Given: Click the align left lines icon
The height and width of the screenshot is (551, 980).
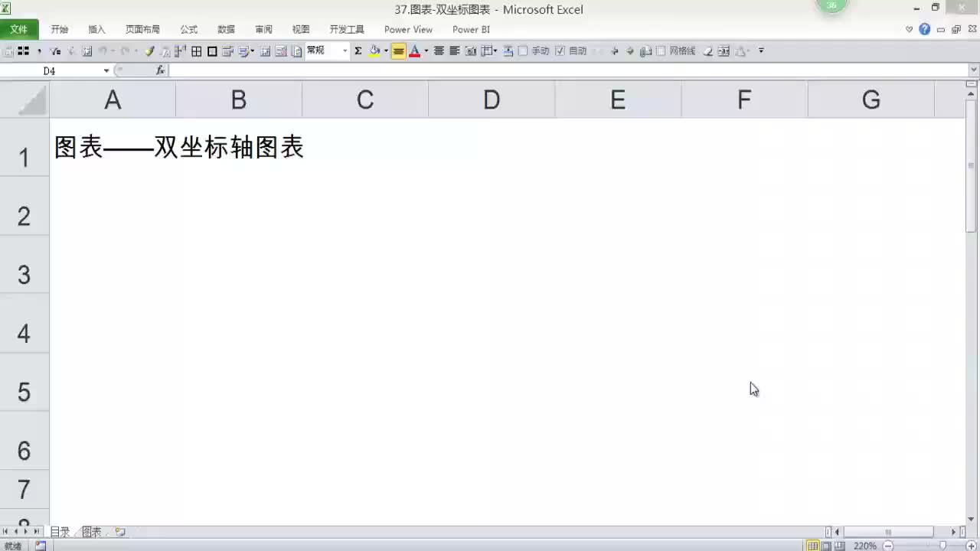Looking at the screenshot, I should [454, 51].
